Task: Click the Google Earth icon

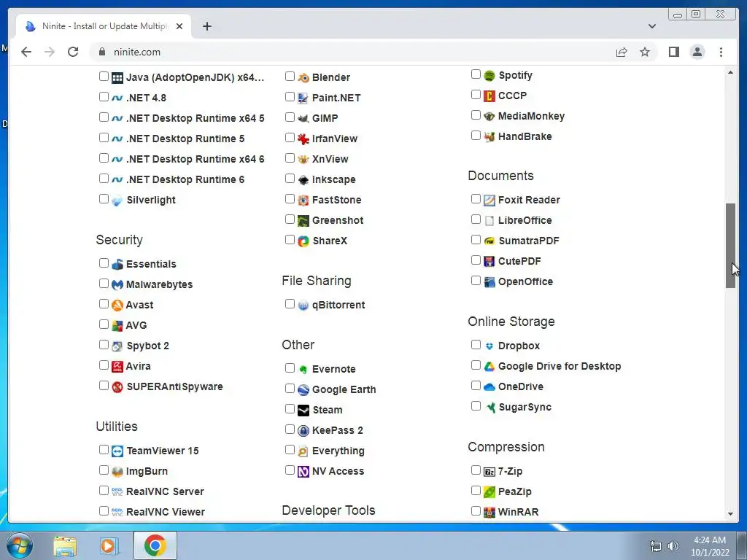Action: (x=303, y=390)
